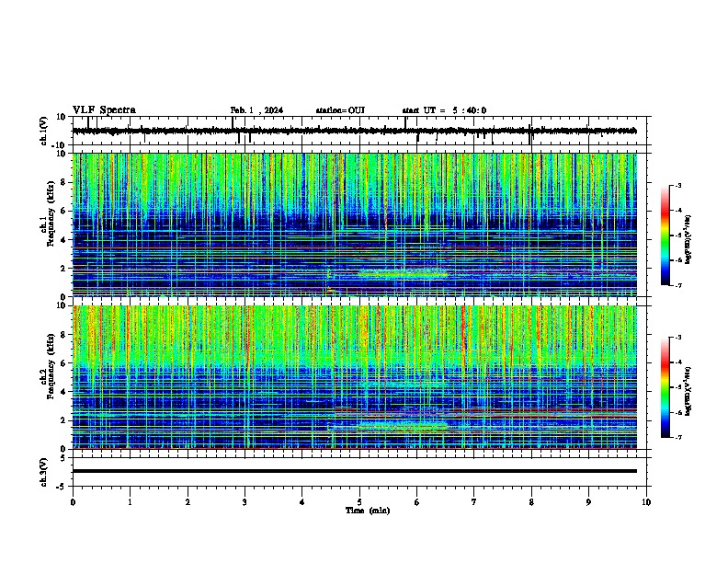Select the "ch.3(V)" axis label
728x563 pixels.
pyautogui.click(x=44, y=472)
